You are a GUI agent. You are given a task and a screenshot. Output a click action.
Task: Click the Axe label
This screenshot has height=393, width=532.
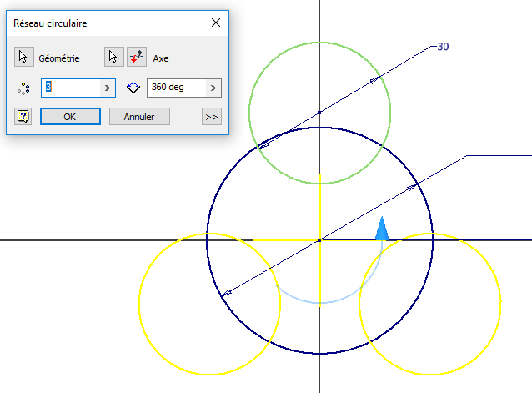tap(161, 58)
